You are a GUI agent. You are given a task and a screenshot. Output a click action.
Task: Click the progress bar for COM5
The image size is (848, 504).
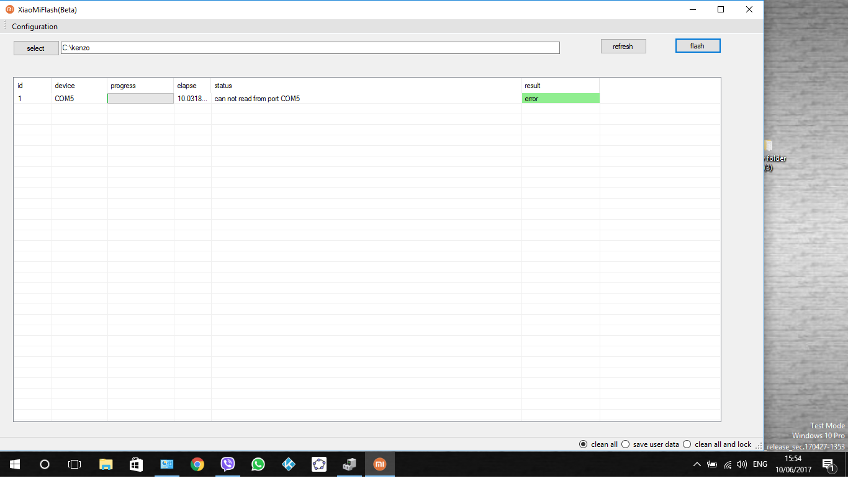click(x=140, y=98)
